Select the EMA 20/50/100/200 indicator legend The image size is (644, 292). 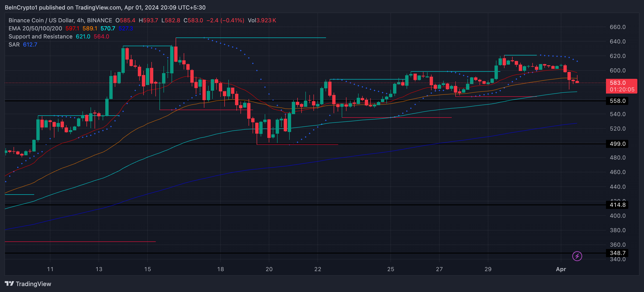[35, 28]
